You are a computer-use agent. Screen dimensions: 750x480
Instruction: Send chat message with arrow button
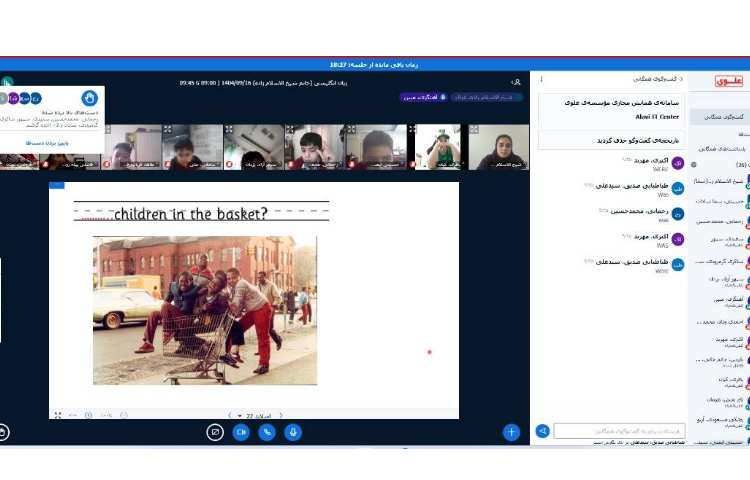(543, 431)
